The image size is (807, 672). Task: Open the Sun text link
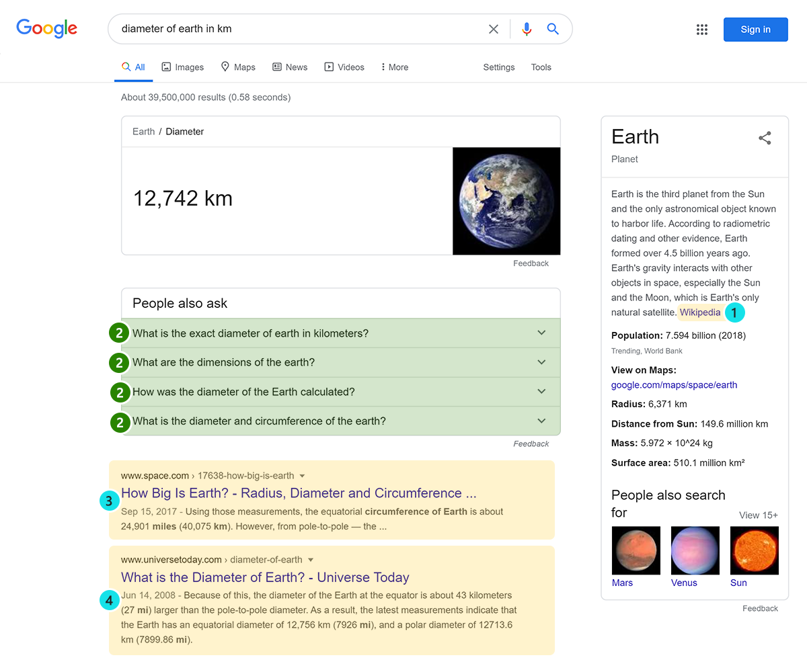(x=738, y=583)
